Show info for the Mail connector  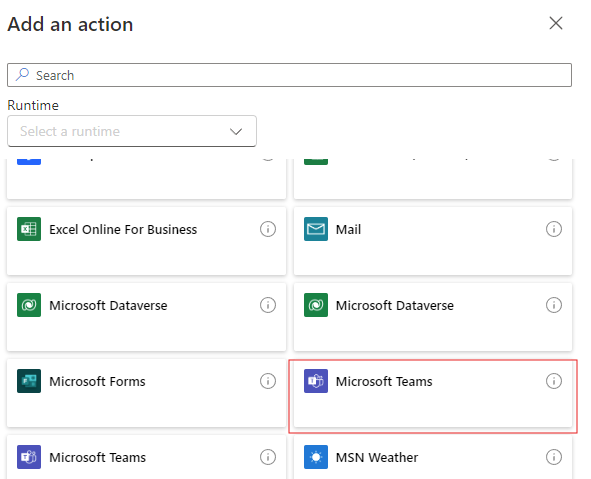tap(554, 229)
